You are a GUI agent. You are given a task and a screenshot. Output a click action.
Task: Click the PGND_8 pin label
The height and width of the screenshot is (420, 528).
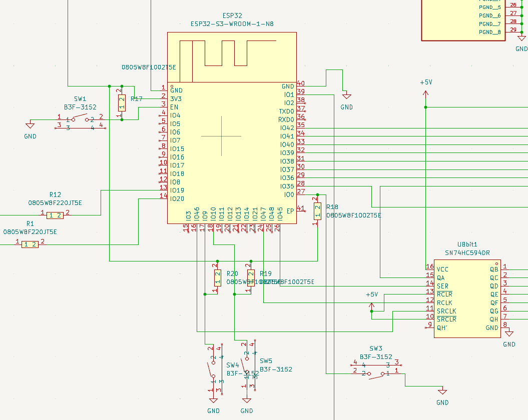490,32
